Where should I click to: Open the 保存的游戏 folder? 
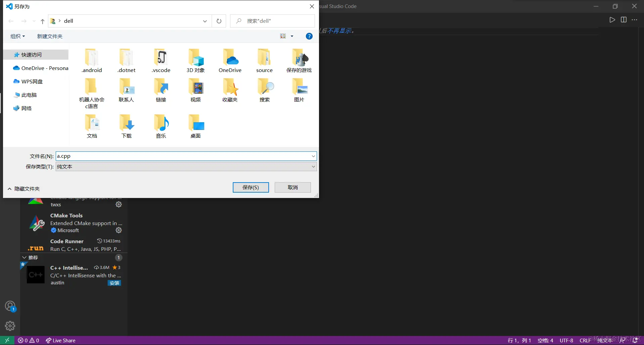click(299, 61)
